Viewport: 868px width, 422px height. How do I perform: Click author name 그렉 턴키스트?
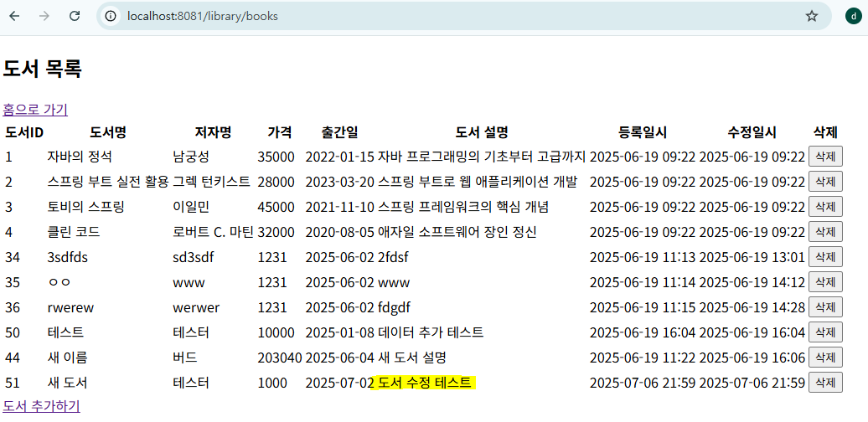(211, 182)
